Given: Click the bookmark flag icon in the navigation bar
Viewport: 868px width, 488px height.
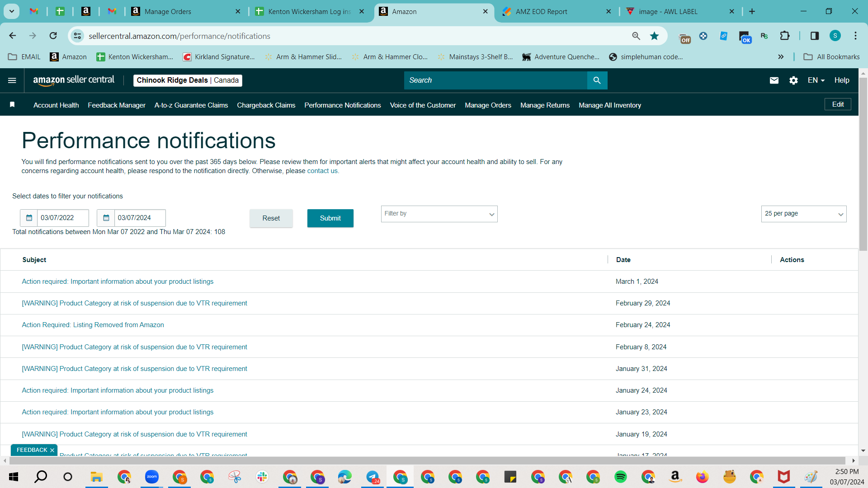Looking at the screenshot, I should [x=13, y=105].
